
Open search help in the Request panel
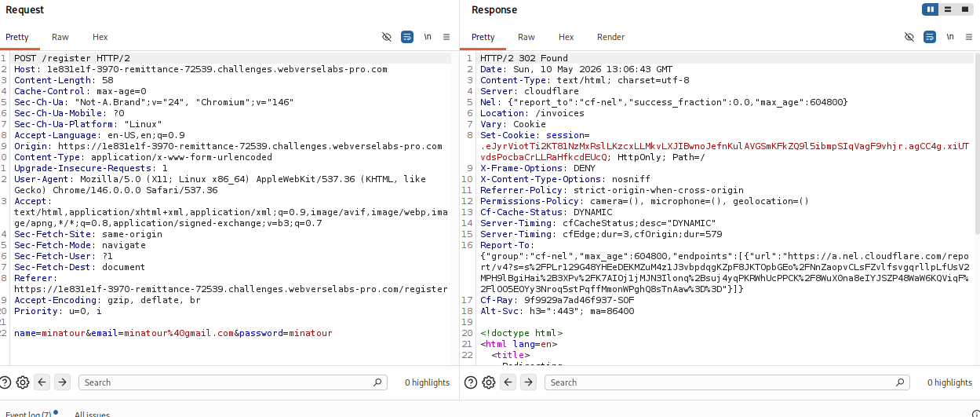coord(5,382)
